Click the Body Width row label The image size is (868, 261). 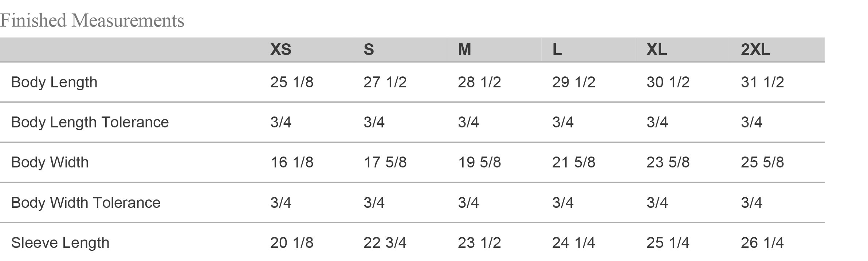click(x=50, y=162)
